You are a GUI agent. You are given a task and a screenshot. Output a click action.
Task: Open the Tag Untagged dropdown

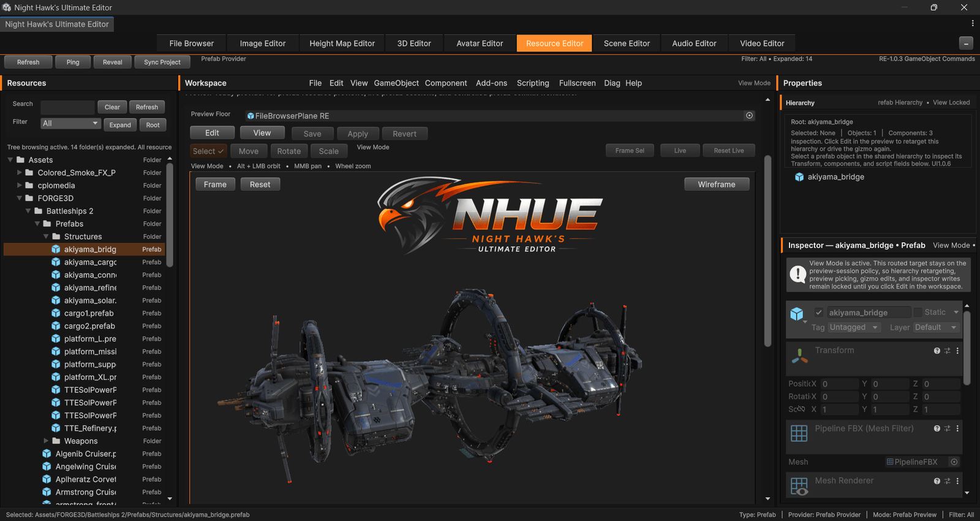[x=854, y=327]
